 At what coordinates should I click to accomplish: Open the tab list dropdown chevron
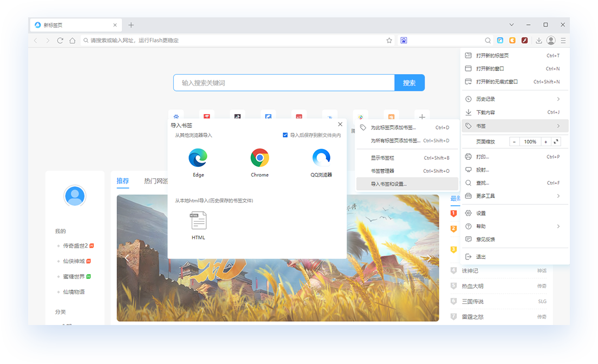point(512,25)
